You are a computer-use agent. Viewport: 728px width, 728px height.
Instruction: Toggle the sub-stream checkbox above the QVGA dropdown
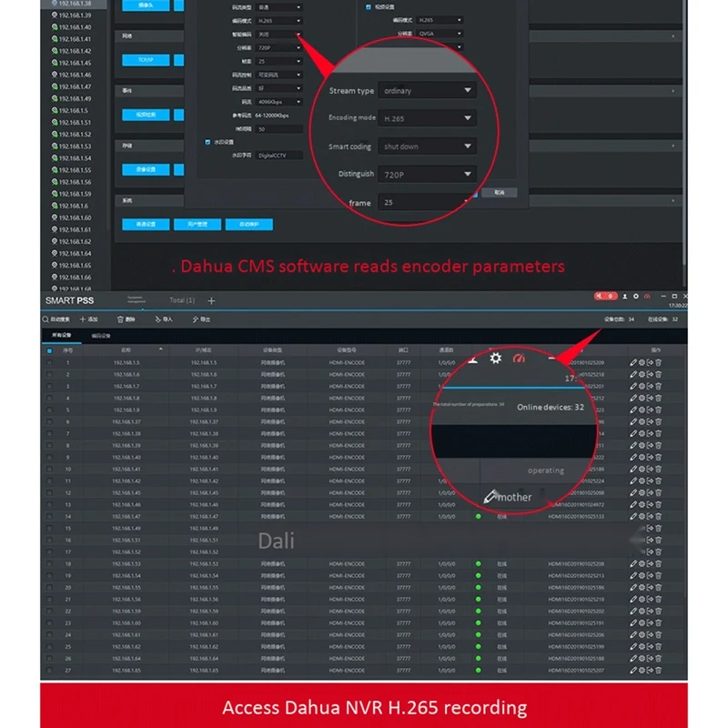pyautogui.click(x=369, y=7)
